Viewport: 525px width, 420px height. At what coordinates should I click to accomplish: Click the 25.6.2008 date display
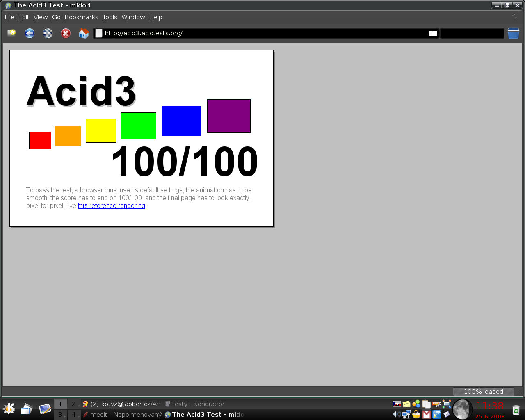490,416
